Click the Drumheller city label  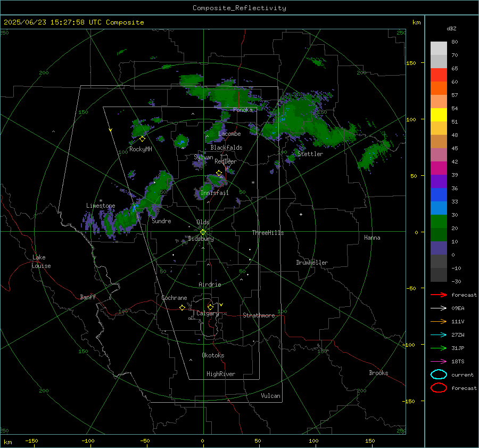[312, 263]
